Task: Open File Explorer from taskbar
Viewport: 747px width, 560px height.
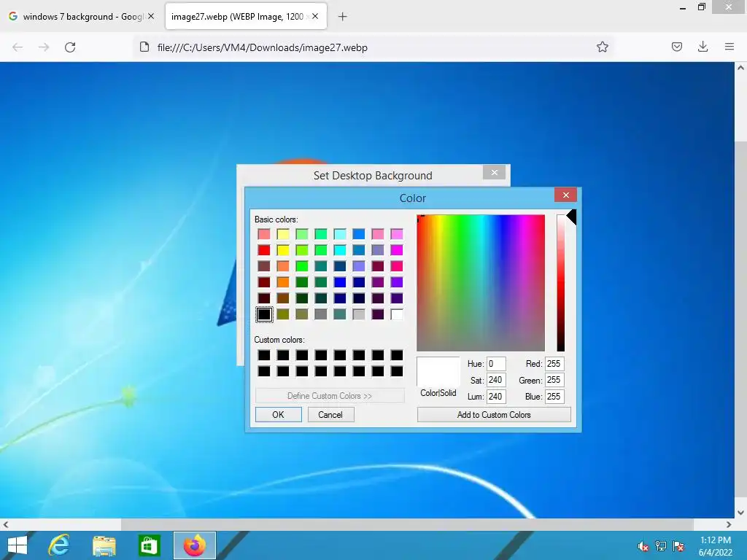Action: [104, 545]
